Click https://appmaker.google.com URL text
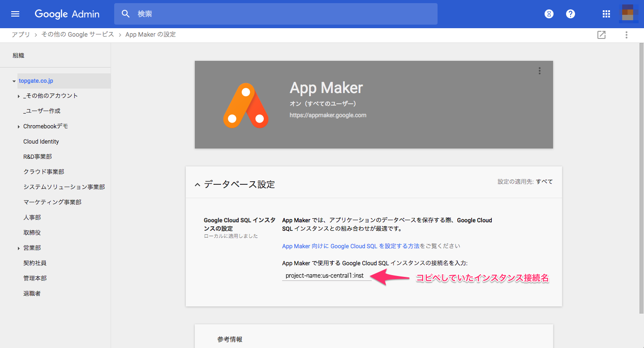 point(328,115)
